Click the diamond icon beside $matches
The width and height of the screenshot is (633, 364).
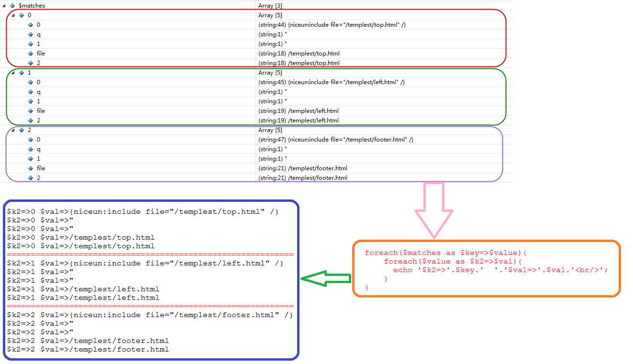(12, 6)
